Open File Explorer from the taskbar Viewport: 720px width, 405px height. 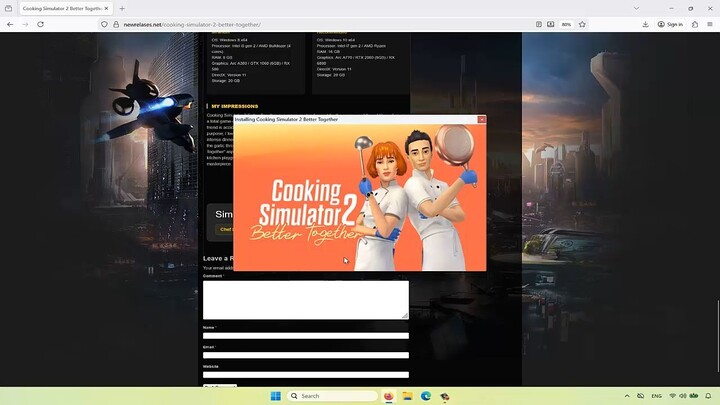coord(407,396)
